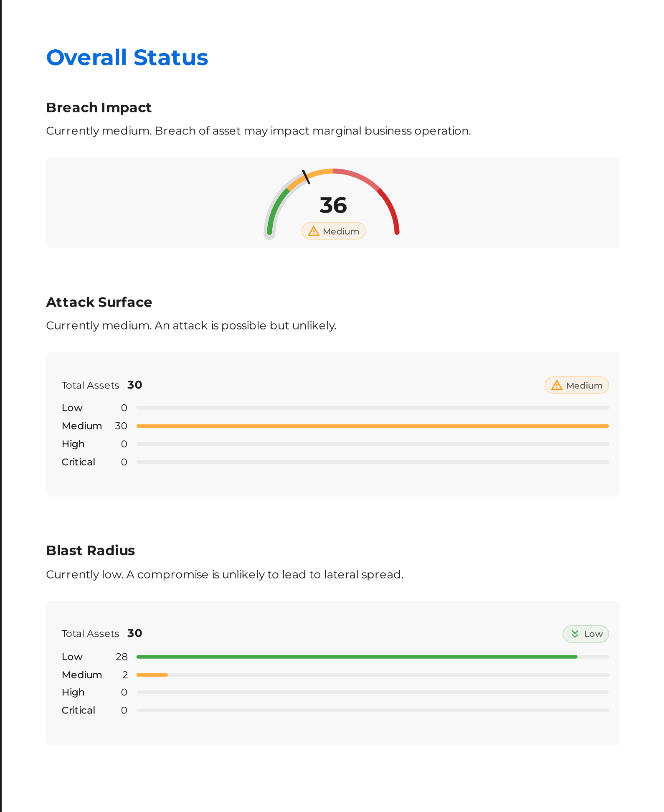Click the Breach Impact section heading
Screen dimensions: 664x812
click(99, 108)
